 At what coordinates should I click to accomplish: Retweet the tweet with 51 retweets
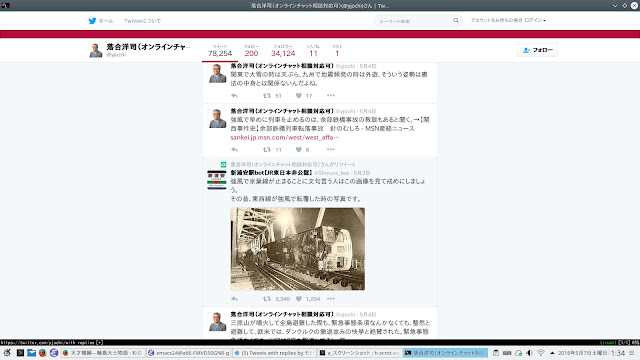[267, 96]
